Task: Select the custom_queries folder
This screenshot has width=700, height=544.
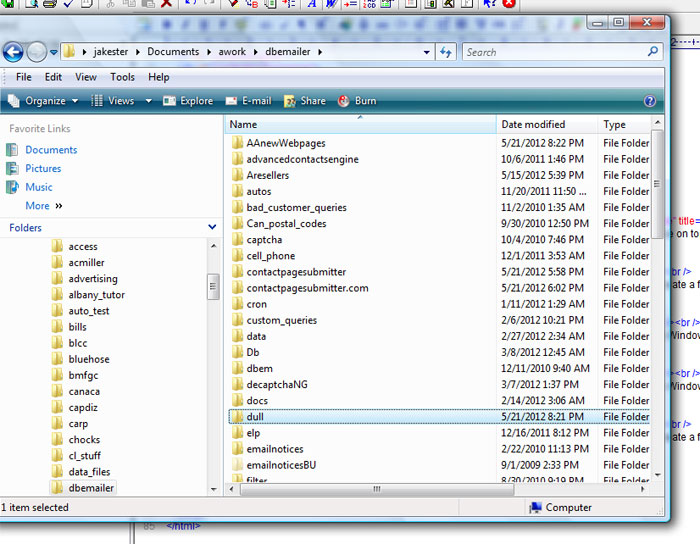Action: [281, 320]
